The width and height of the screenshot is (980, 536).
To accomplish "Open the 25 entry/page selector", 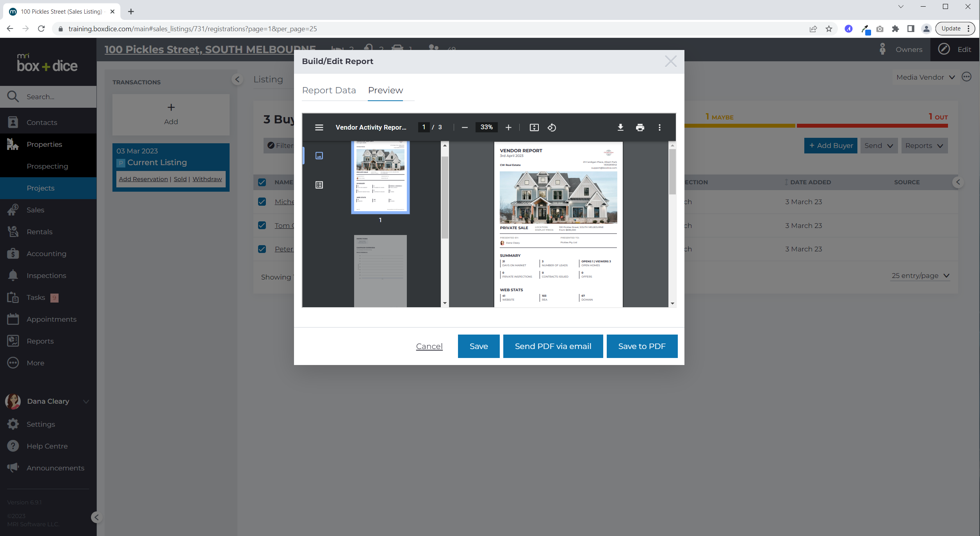I will 920,276.
